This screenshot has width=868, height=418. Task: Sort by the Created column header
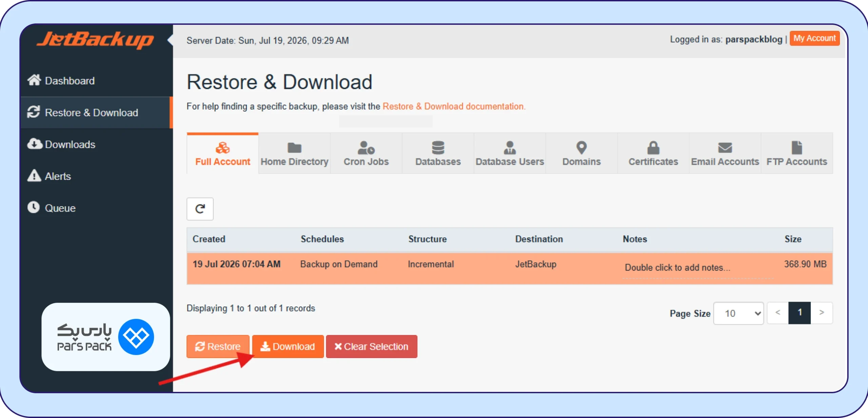click(209, 239)
